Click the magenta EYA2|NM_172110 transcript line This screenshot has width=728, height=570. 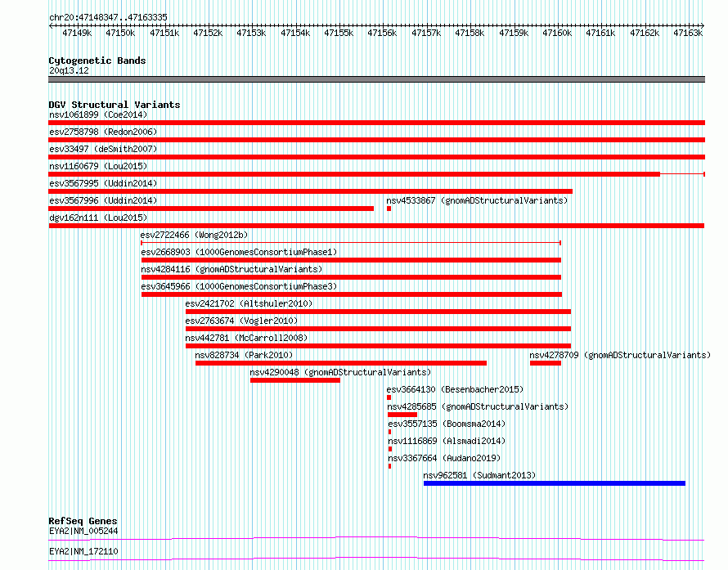click(x=376, y=559)
